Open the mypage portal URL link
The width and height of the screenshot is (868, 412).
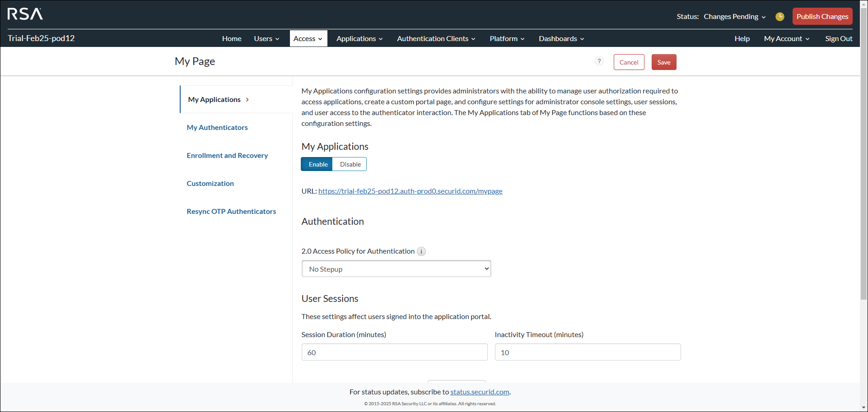pyautogui.click(x=410, y=191)
